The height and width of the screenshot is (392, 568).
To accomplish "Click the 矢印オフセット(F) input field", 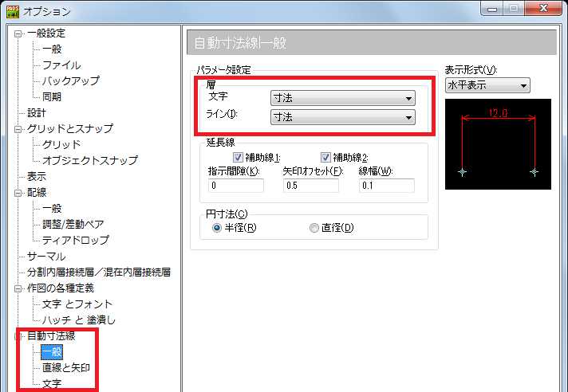I will pyautogui.click(x=311, y=186).
